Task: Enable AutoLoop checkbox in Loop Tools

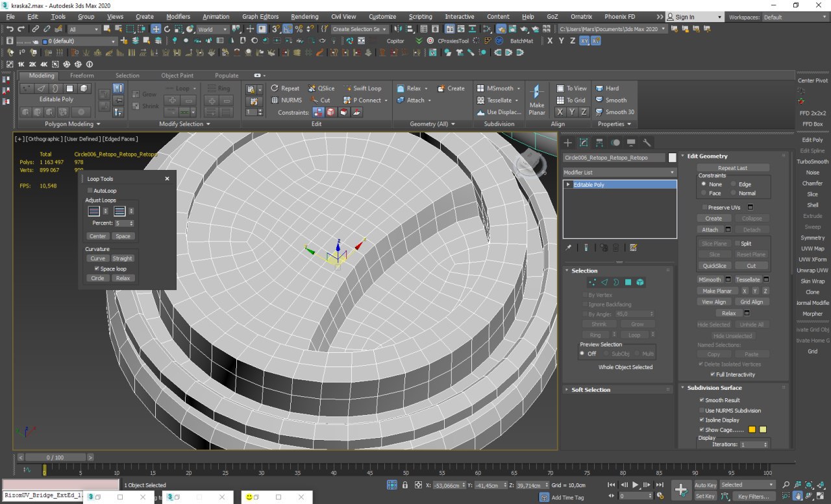Action: pos(90,191)
